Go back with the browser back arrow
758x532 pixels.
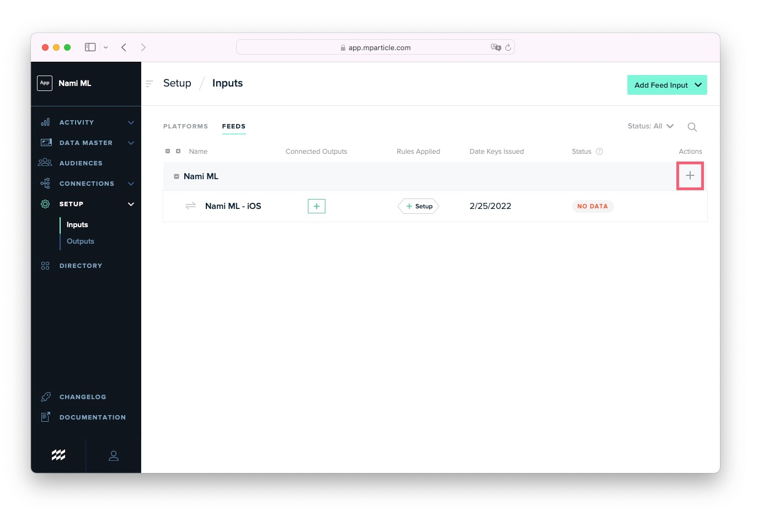[x=124, y=47]
